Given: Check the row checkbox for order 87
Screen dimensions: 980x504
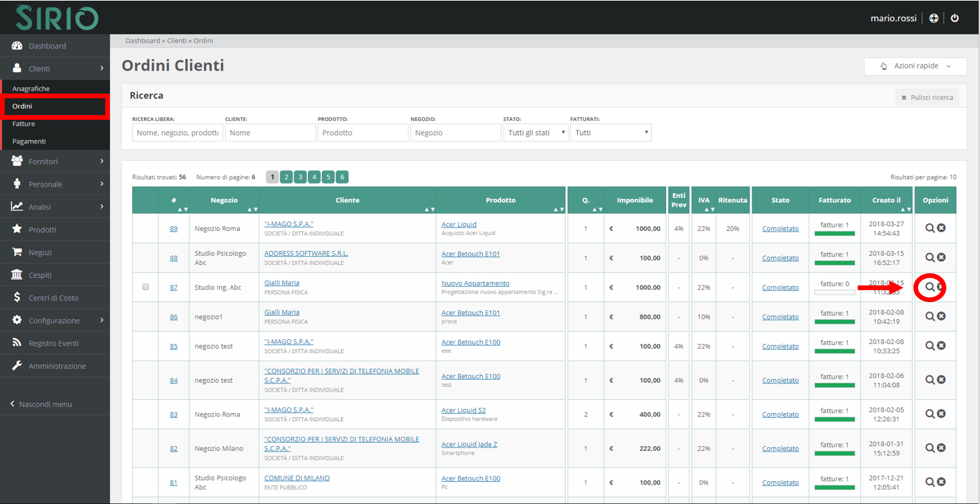Looking at the screenshot, I should (145, 286).
